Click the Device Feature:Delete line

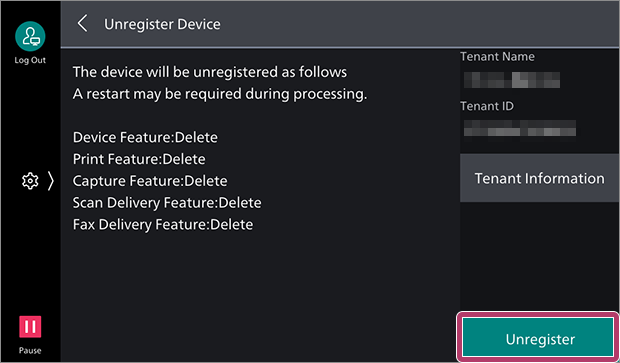point(145,137)
